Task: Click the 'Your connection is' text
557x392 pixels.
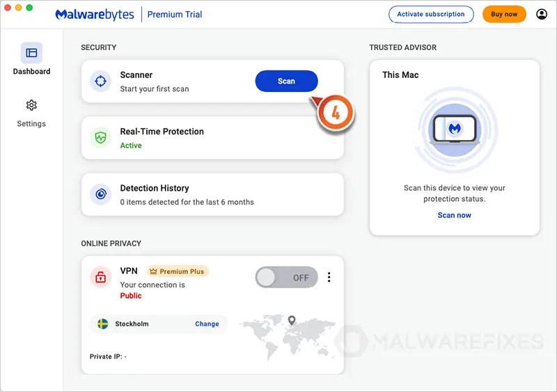Action: coord(152,285)
